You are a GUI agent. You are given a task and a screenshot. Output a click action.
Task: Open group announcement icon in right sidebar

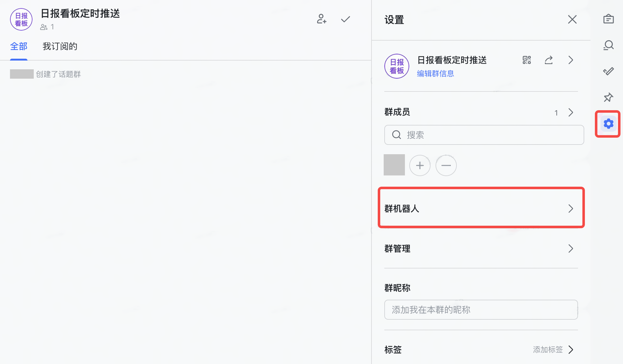tap(608, 19)
